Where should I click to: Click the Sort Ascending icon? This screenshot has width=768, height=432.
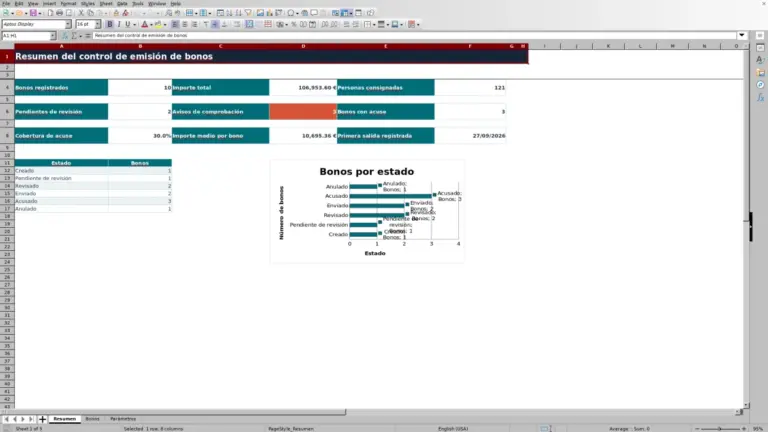[229, 13]
